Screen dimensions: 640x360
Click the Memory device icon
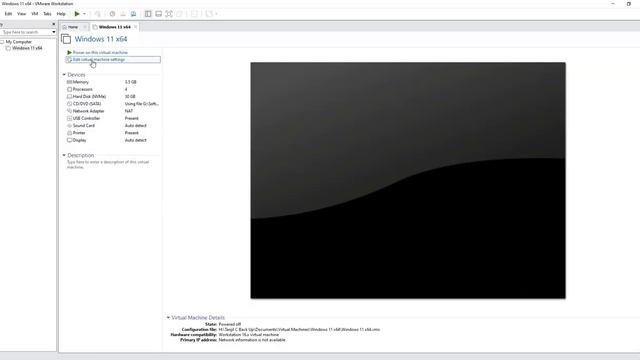[x=69, y=82]
